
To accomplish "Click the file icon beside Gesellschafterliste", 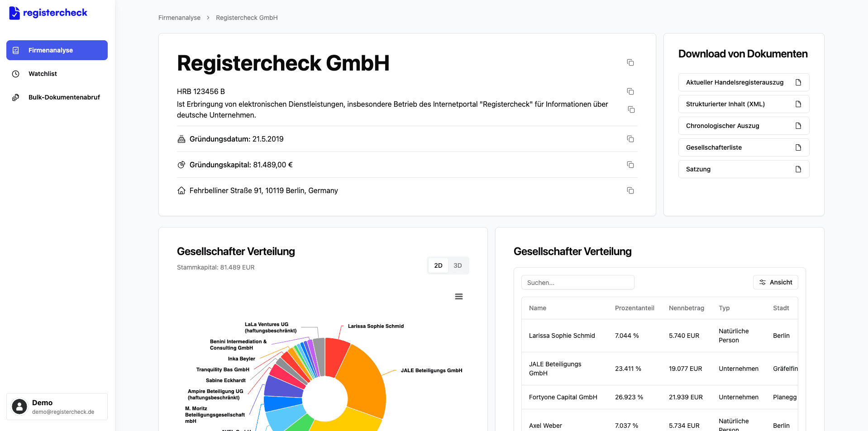I will (798, 147).
